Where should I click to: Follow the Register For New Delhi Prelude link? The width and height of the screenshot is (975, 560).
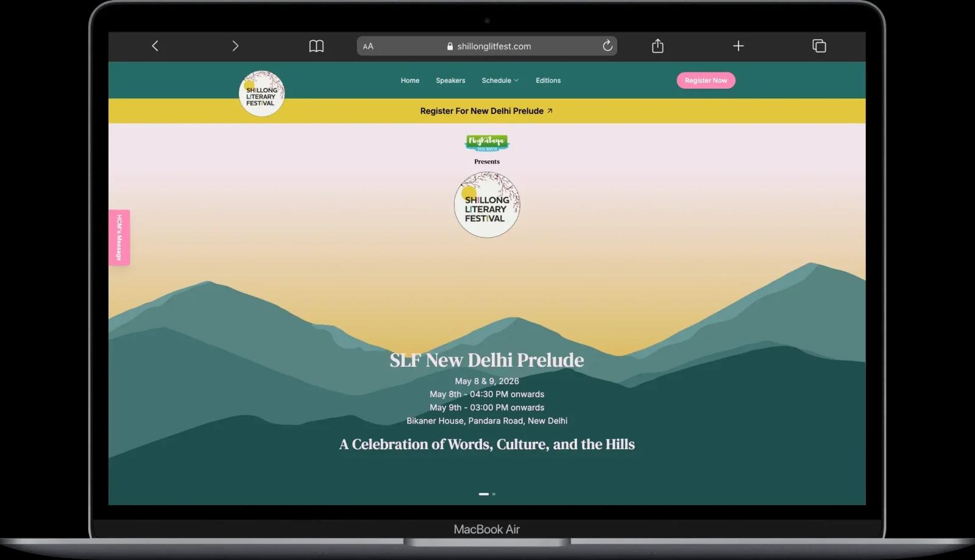pos(486,111)
